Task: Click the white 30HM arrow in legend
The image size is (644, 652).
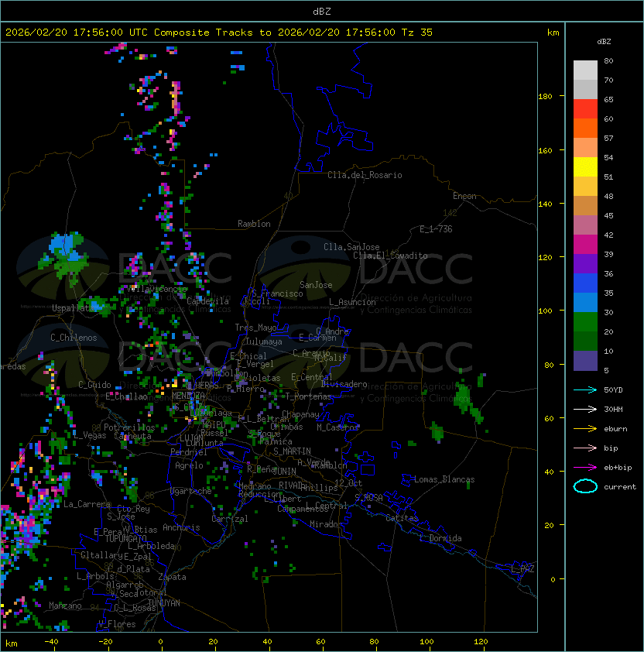Action: [x=585, y=410]
